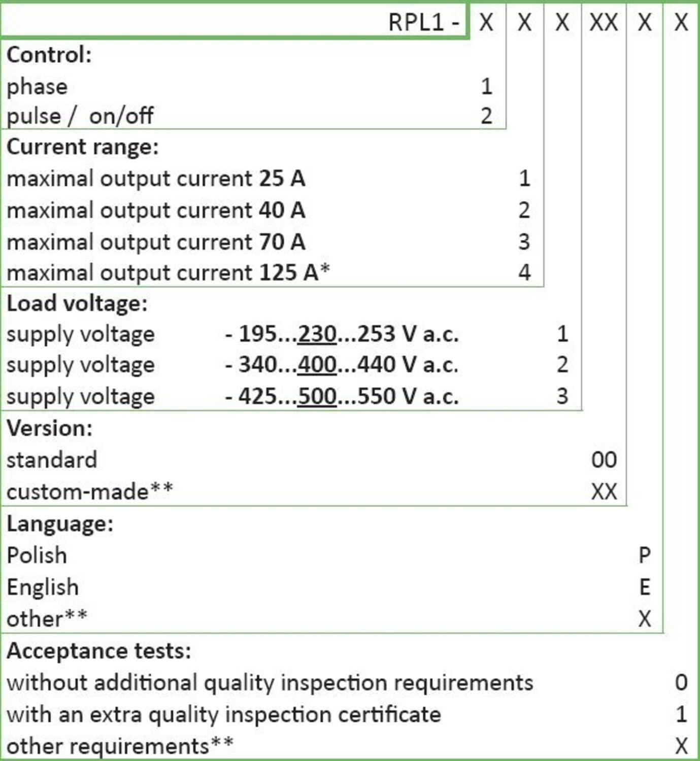700x761 pixels.
Task: Click the Current range heading
Action: (x=82, y=147)
